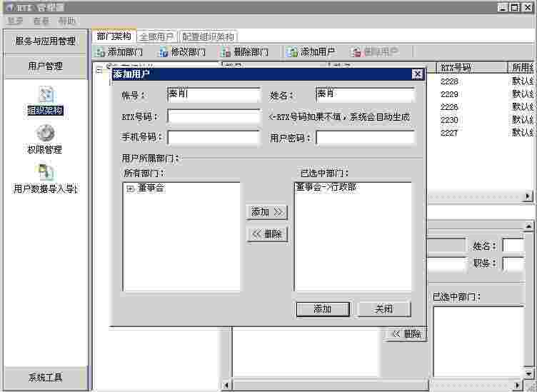Select 董事会 in the 所有部门 list
The image size is (537, 392).
pos(151,188)
